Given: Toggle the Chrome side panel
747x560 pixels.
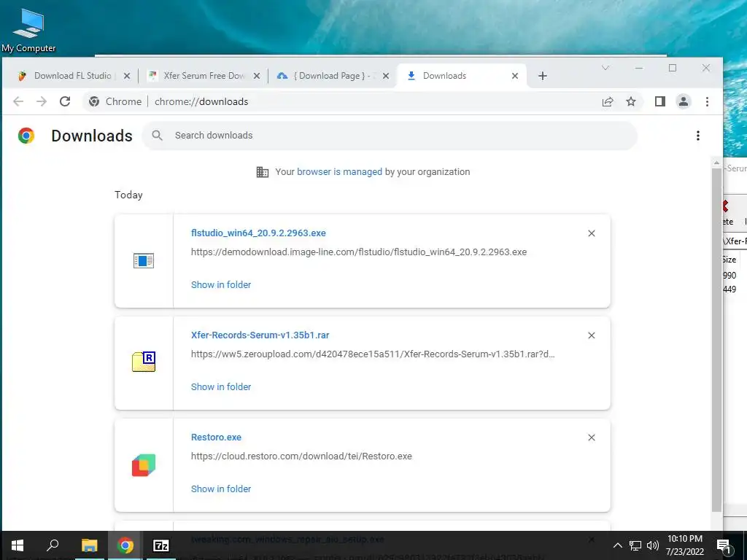Looking at the screenshot, I should point(659,101).
